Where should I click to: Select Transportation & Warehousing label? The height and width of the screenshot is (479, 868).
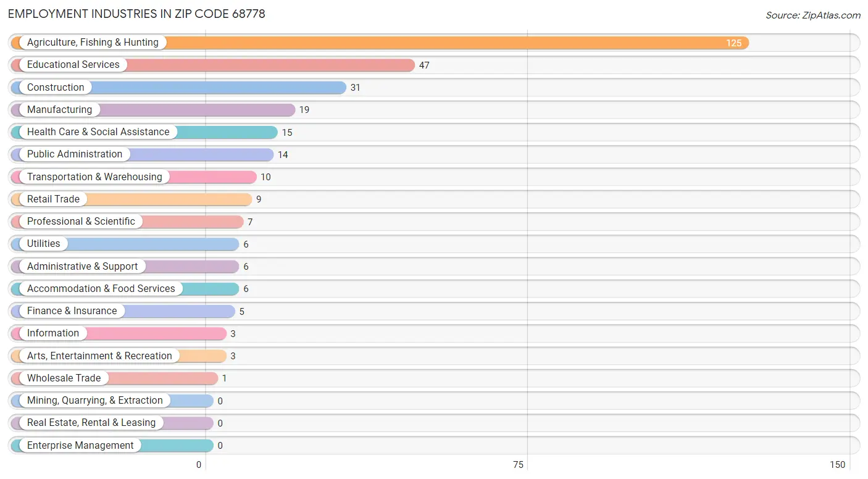tap(94, 177)
